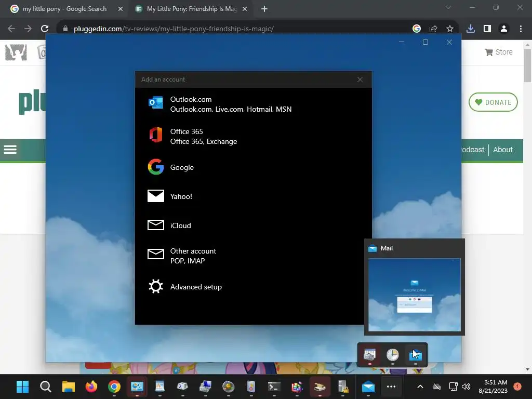Choose the iCloud envelope icon

point(156,225)
